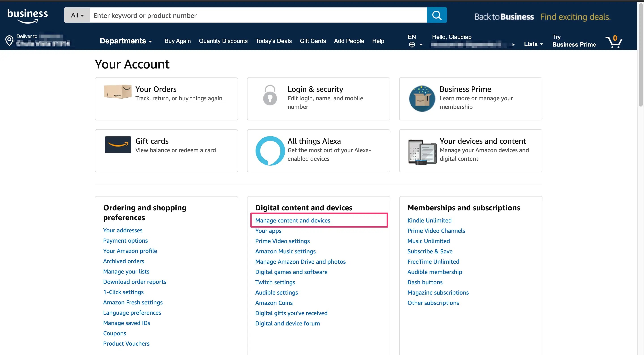
Task: Open Manage content and devices link
Action: tap(292, 220)
